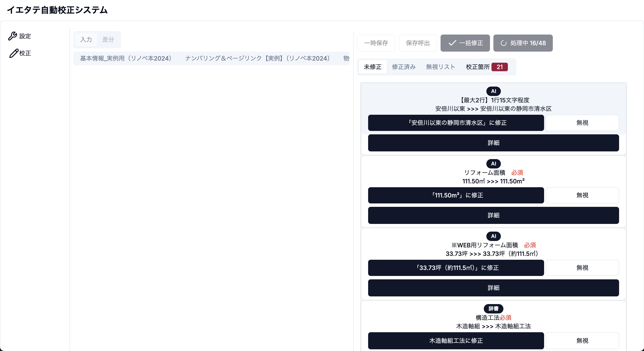Click the AI badge above リフォーム面積

tap(493, 164)
